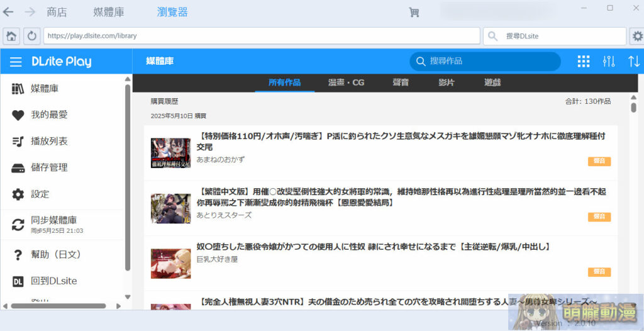Select the 所有作品 filter tab
The width and height of the screenshot is (644, 331).
pyautogui.click(x=285, y=82)
